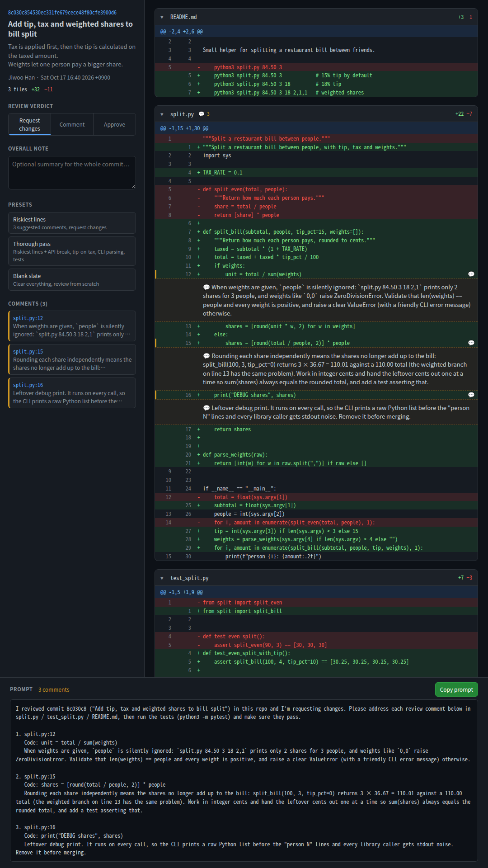Select the Request changes verdict

[30, 124]
